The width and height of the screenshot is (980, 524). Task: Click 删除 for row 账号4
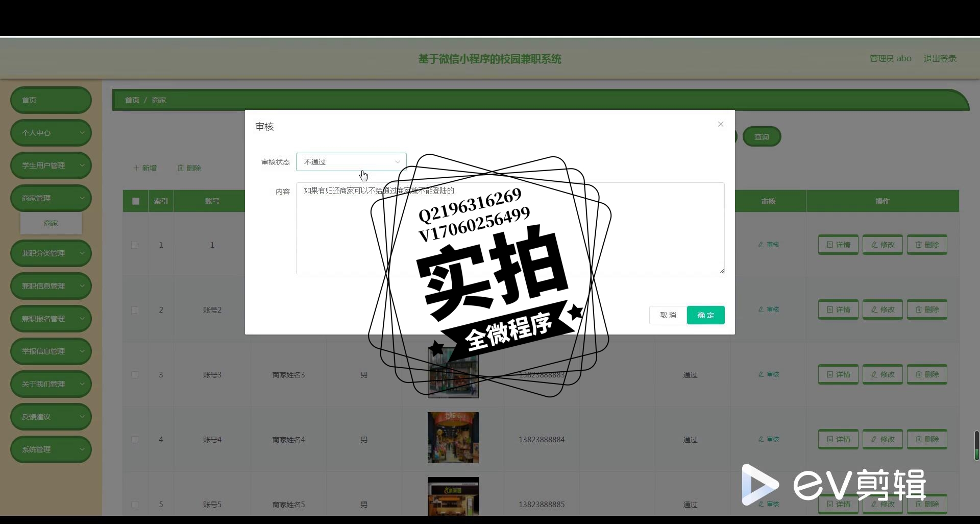pos(927,439)
